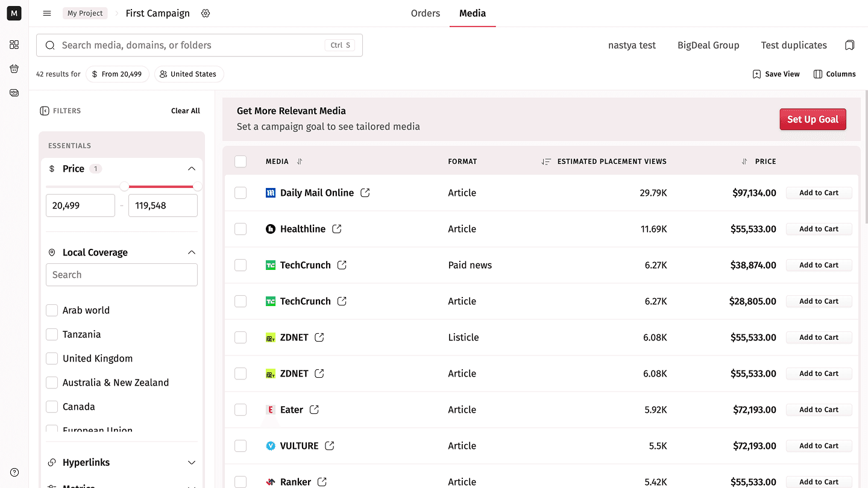Open the dashboard grid icon in sidebar

[x=14, y=45]
